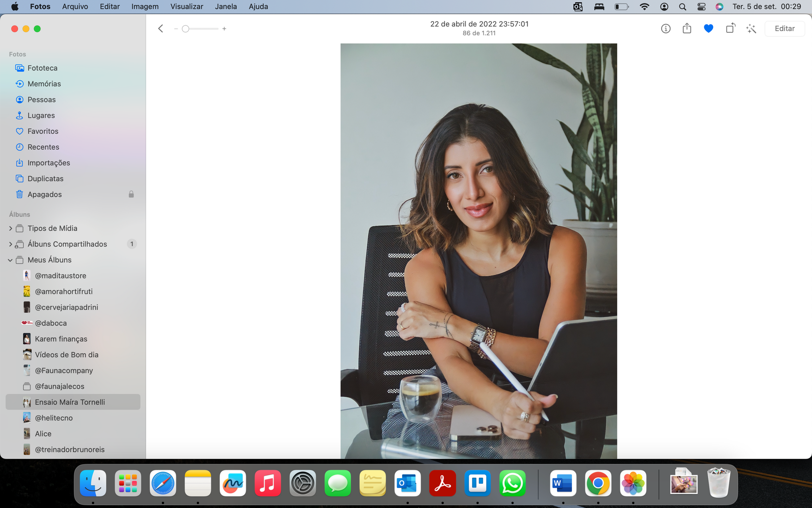Click the Editar button
The width and height of the screenshot is (812, 508).
coord(785,29)
